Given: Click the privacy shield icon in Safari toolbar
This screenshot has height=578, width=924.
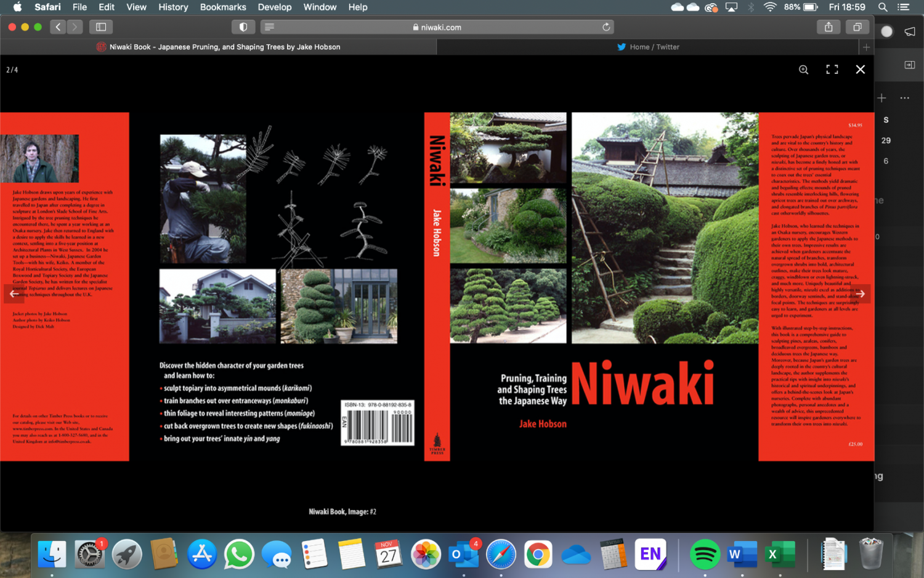Looking at the screenshot, I should [243, 27].
